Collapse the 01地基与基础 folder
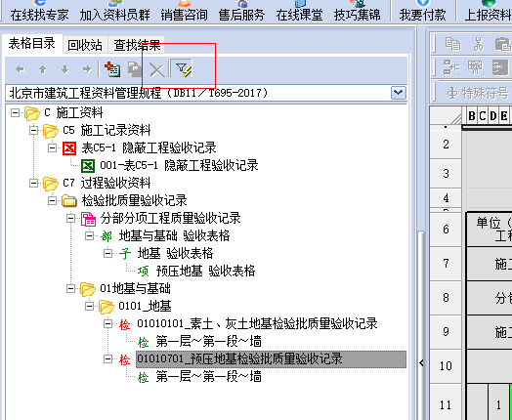512x420 pixels. tap(71, 289)
